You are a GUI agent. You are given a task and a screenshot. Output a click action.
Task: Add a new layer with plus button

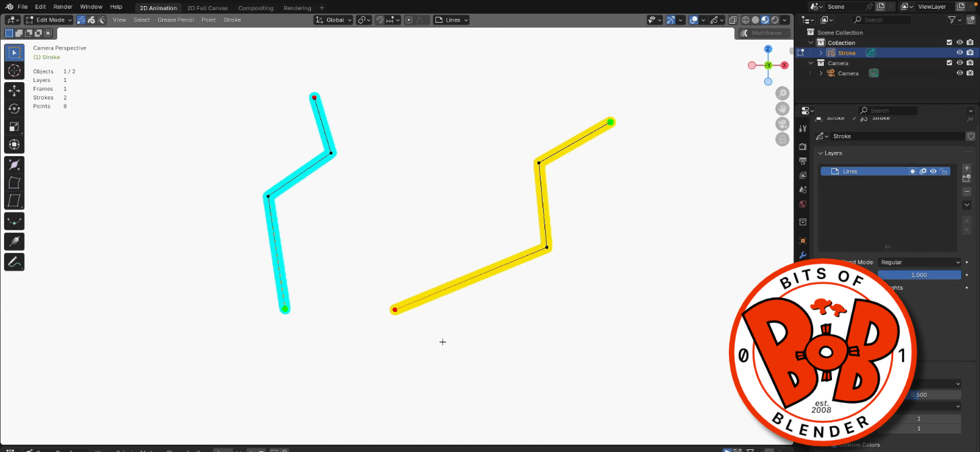[967, 168]
